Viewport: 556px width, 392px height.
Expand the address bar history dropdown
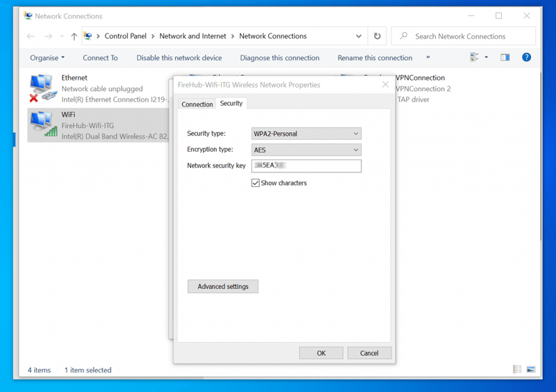359,36
